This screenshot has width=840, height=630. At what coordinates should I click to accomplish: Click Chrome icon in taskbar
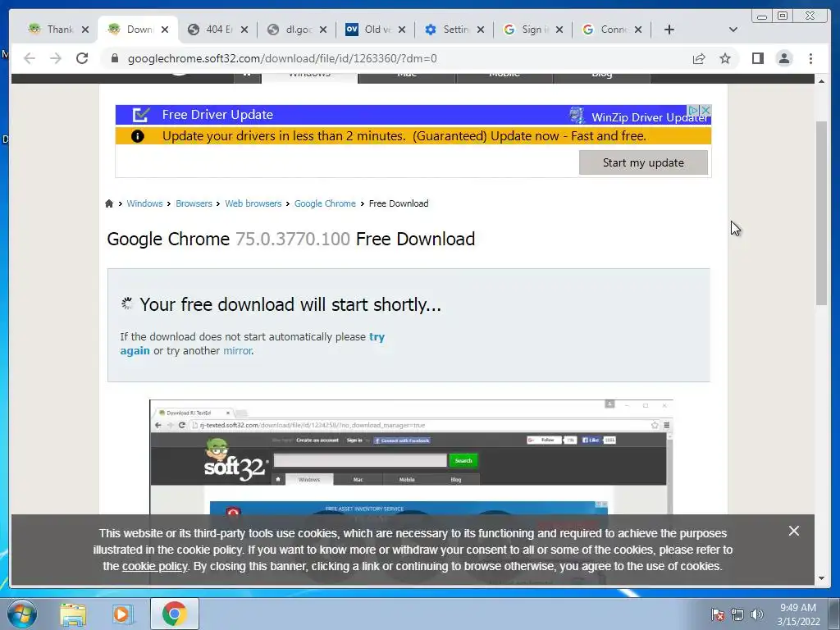[x=174, y=614]
